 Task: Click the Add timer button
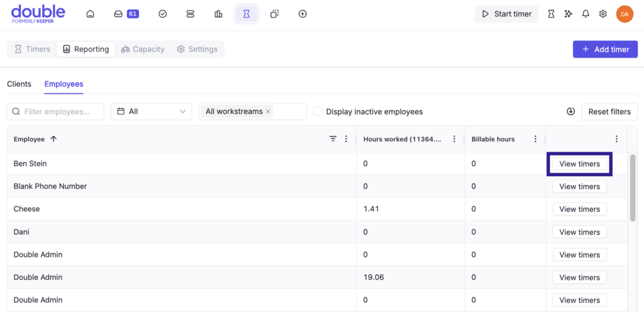[605, 49]
